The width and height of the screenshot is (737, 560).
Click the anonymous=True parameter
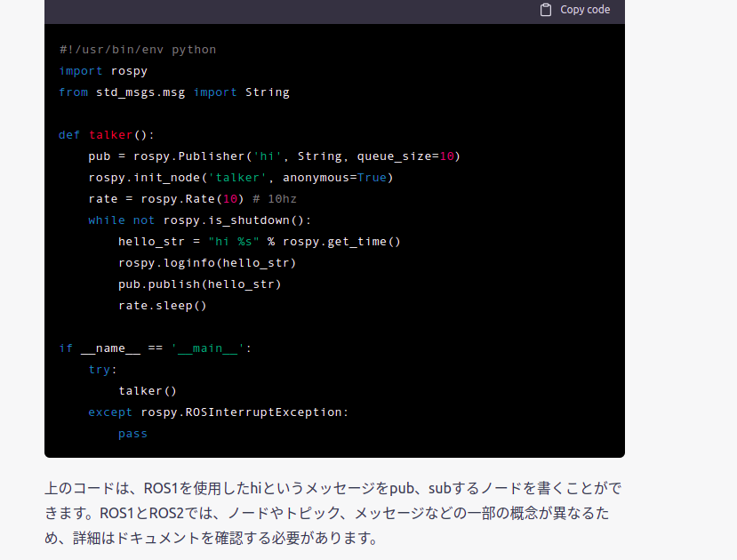pyautogui.click(x=339, y=177)
